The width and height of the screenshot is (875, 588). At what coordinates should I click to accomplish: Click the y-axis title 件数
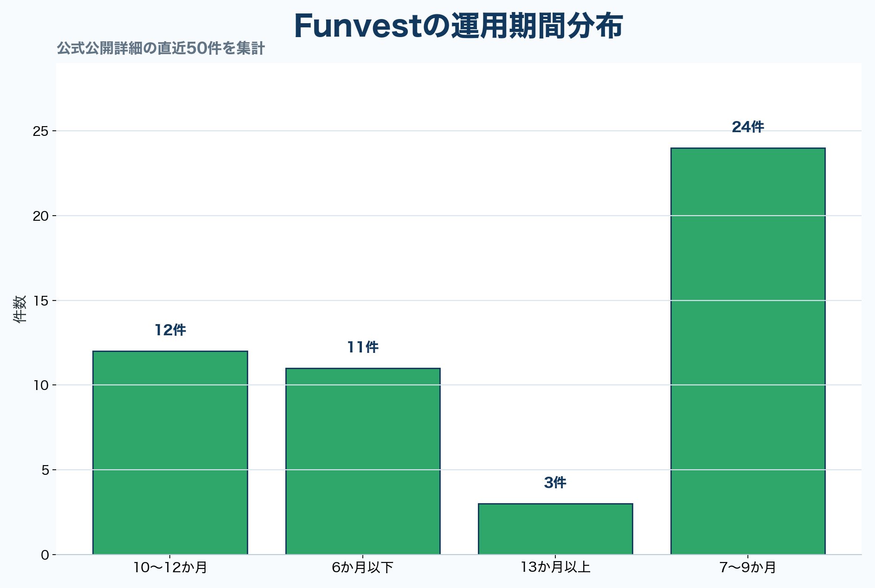(x=19, y=309)
